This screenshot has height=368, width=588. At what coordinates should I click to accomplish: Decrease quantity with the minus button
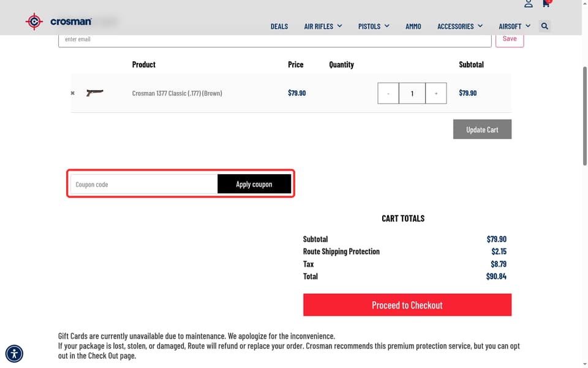(388, 93)
